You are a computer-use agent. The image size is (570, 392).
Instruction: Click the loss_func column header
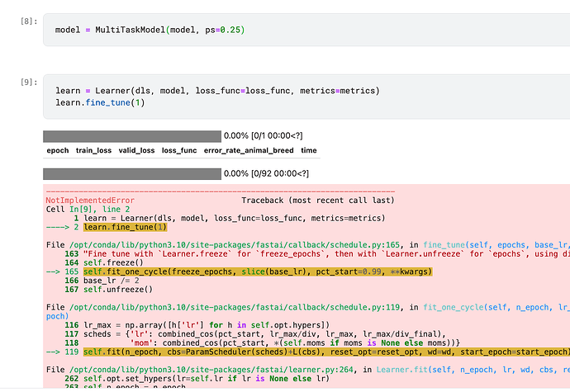(178, 151)
